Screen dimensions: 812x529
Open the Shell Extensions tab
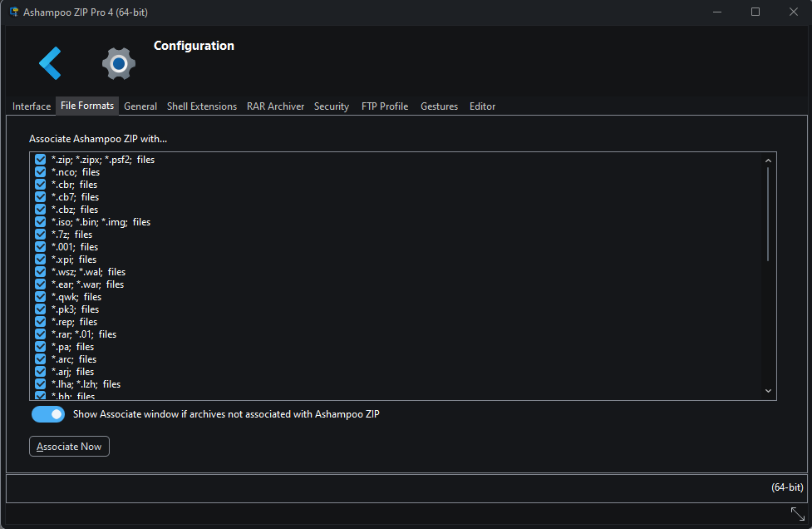[x=202, y=106]
